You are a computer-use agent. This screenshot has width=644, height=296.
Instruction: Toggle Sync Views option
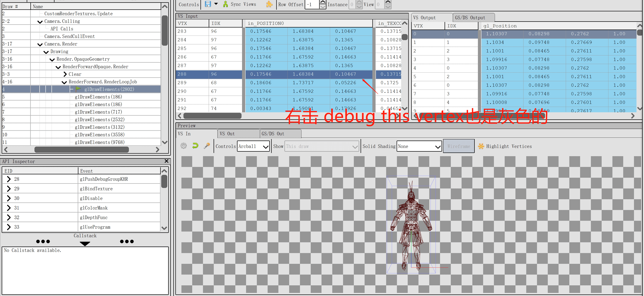tap(243, 4)
